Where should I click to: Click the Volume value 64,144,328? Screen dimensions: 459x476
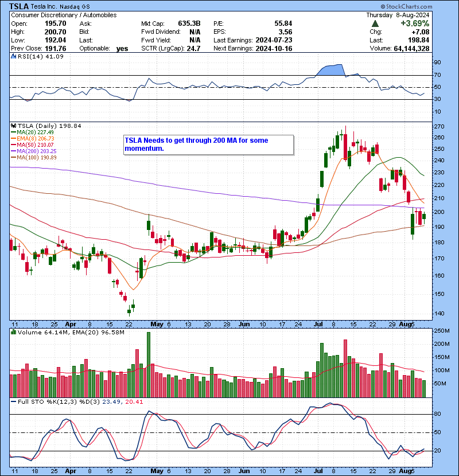[411, 49]
